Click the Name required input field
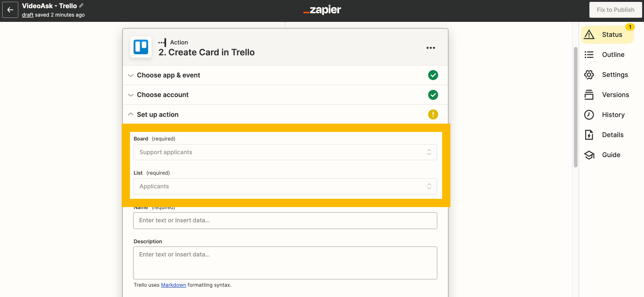 point(285,220)
